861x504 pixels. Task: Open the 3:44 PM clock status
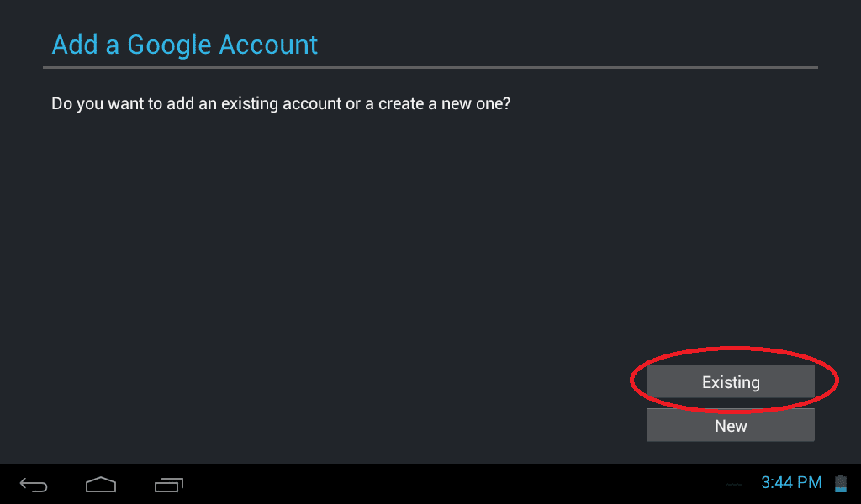point(791,483)
